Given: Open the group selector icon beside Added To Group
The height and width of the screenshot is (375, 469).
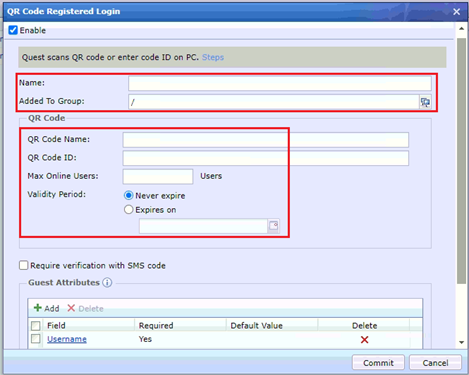Looking at the screenshot, I should (425, 102).
